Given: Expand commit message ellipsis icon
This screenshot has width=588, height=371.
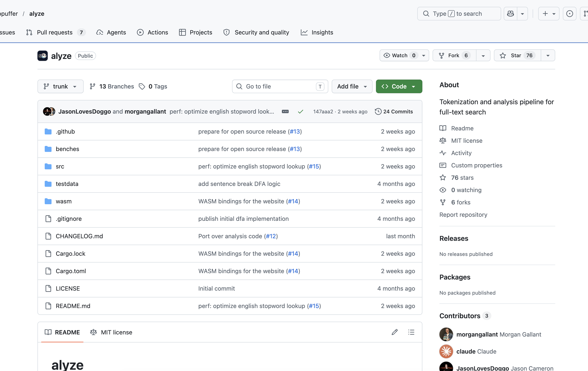Looking at the screenshot, I should point(285,111).
